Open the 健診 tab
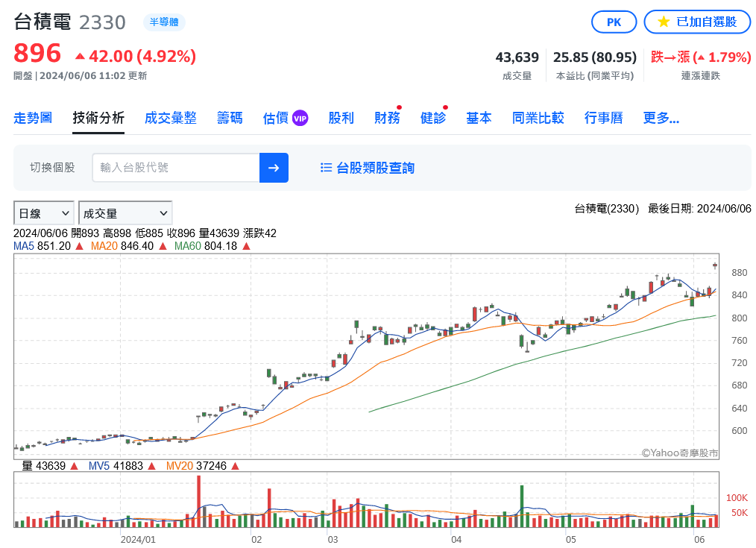The image size is (756, 548). [433, 118]
